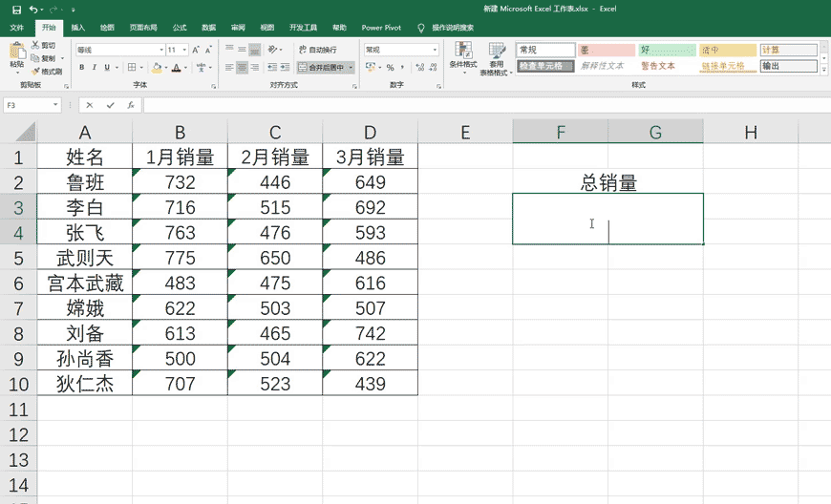Align cell text to the top
Image resolution: width=831 pixels, height=504 pixels.
pyautogui.click(x=229, y=50)
